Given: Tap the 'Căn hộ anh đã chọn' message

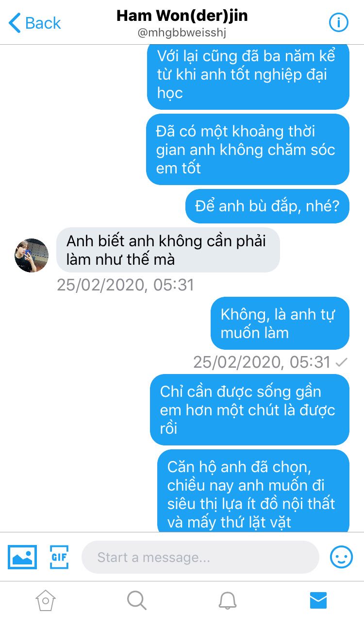Looking at the screenshot, I should click(253, 491).
